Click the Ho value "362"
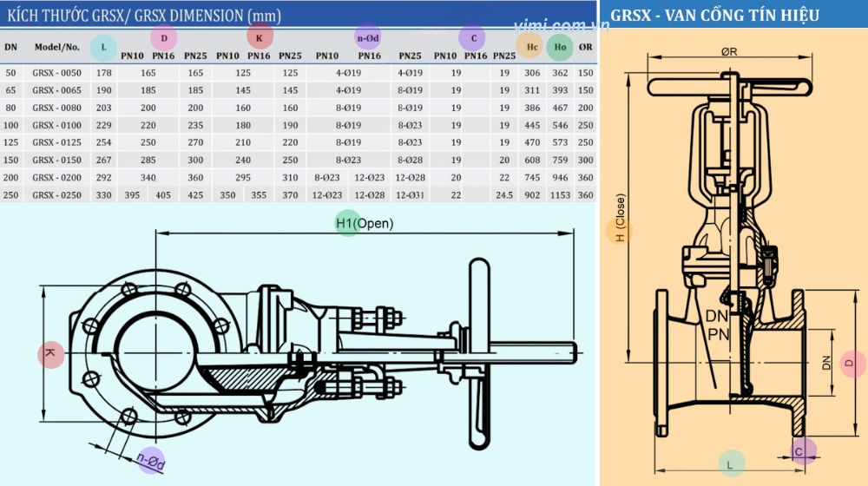Screen dimensions: 868x486 (x=560, y=73)
